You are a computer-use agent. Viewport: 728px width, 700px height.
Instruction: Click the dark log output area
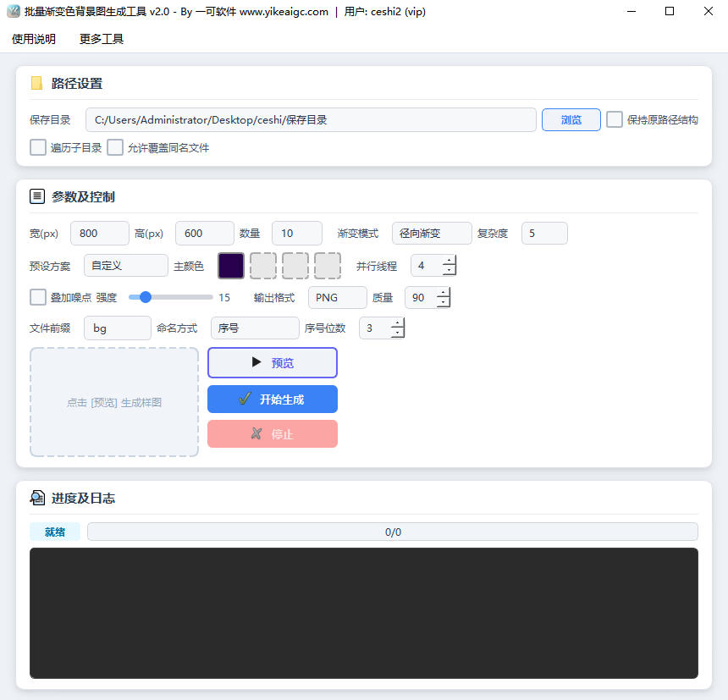[364, 613]
